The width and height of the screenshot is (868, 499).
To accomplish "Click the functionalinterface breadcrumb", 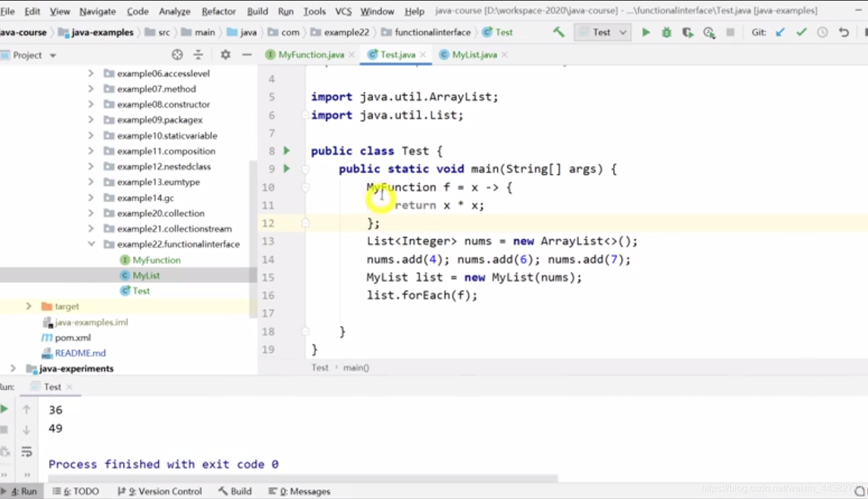I will tap(426, 32).
